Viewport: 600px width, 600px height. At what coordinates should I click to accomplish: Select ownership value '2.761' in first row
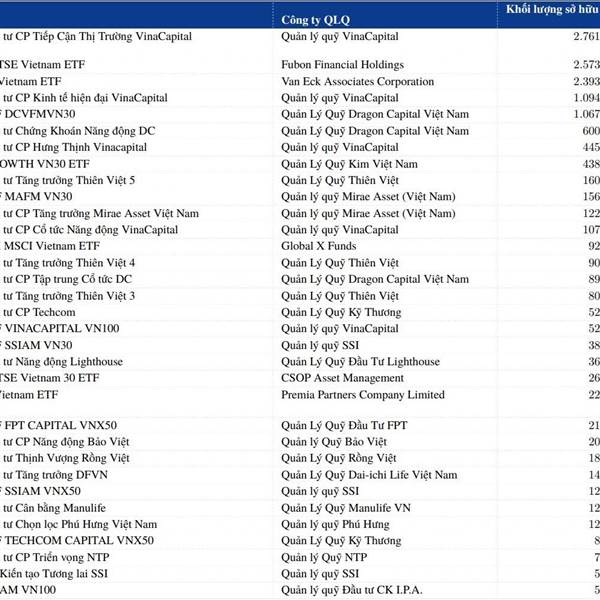click(x=586, y=36)
